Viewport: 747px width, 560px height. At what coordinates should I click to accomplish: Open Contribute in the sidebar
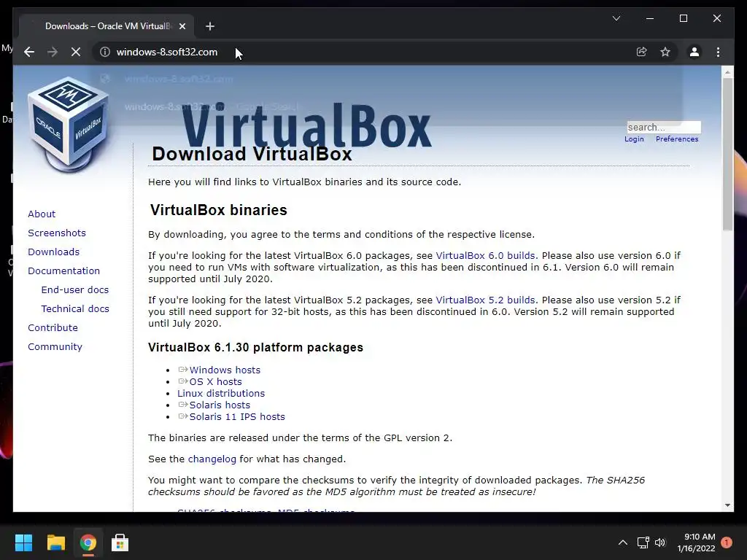click(x=53, y=328)
